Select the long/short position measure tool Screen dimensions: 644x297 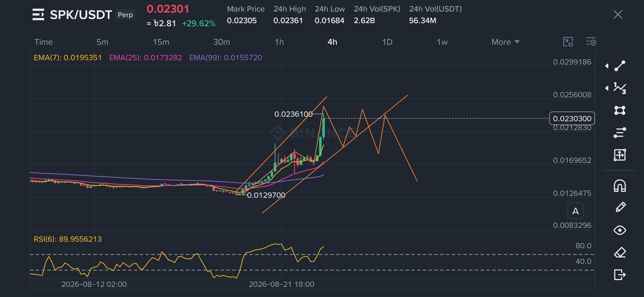pos(620,155)
